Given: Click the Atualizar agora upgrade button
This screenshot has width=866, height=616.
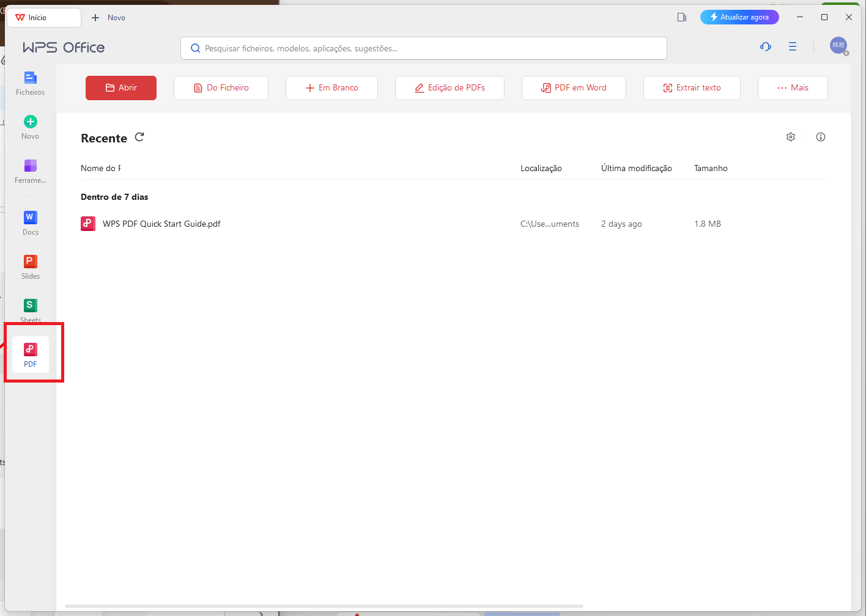Looking at the screenshot, I should (x=739, y=17).
